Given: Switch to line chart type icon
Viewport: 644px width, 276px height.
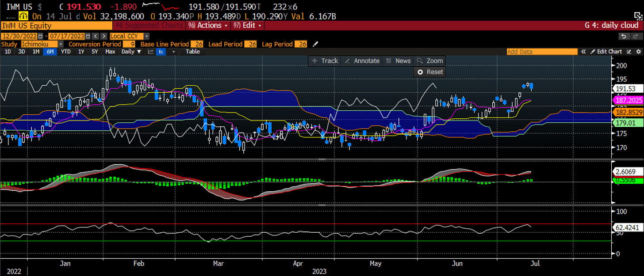Looking at the screenshot, I should pyautogui.click(x=151, y=52).
